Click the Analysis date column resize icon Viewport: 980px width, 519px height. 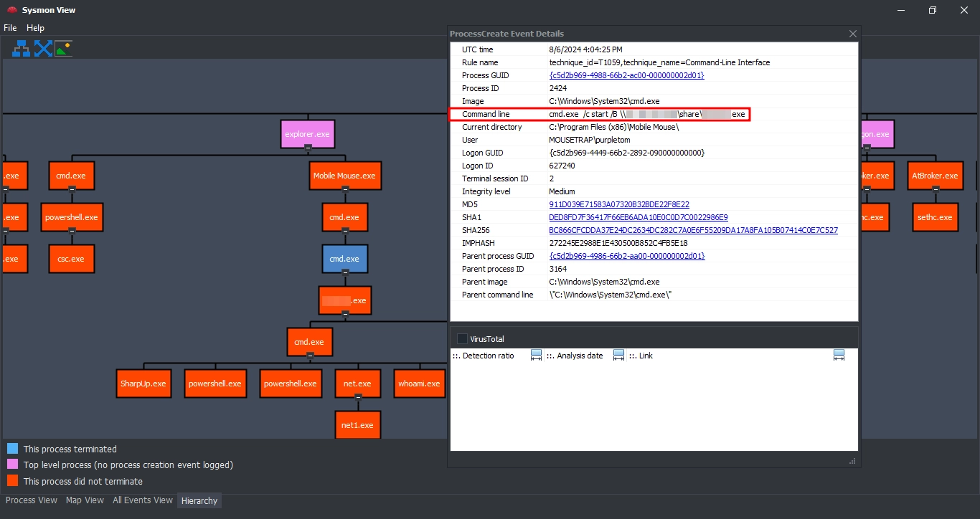pyautogui.click(x=618, y=356)
